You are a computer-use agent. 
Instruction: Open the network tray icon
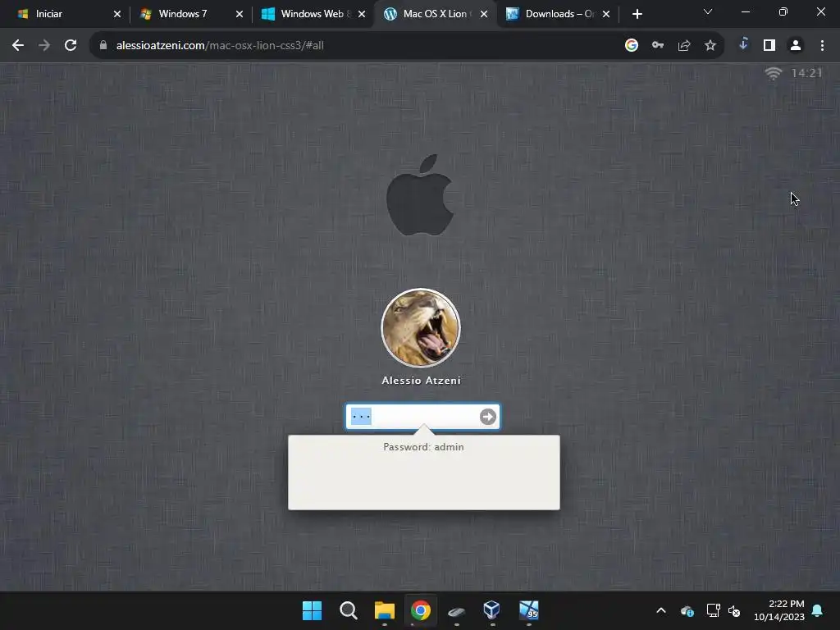coord(713,610)
